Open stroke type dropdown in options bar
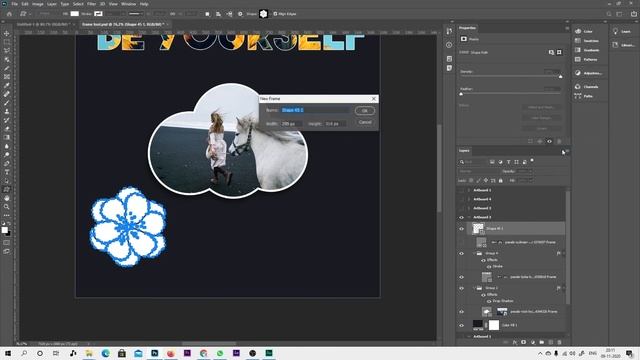This screenshot has width=640, height=360. click(x=135, y=14)
